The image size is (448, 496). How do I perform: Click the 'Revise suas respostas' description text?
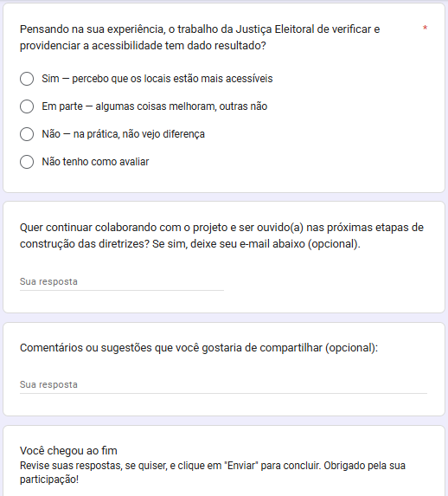click(213, 473)
